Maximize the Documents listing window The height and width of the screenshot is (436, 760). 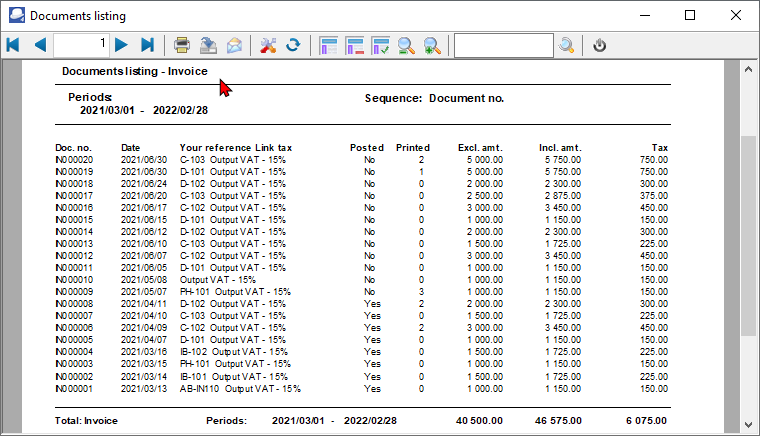click(690, 15)
